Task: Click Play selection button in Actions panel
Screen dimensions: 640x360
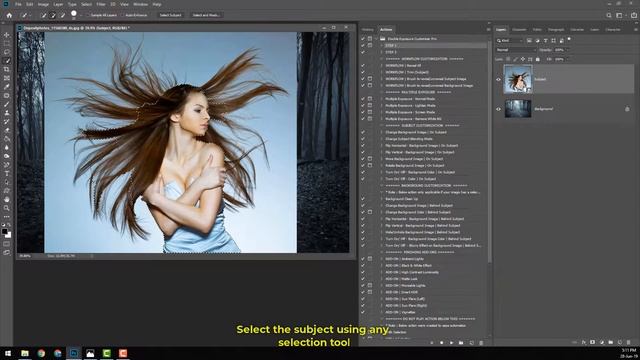Action: coord(451,343)
